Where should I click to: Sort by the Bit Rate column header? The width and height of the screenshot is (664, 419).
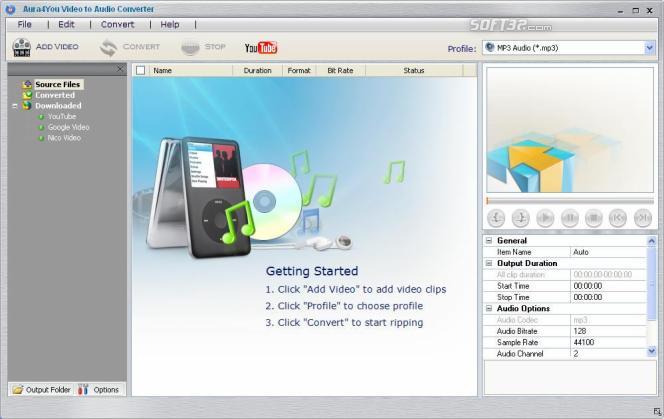click(340, 70)
